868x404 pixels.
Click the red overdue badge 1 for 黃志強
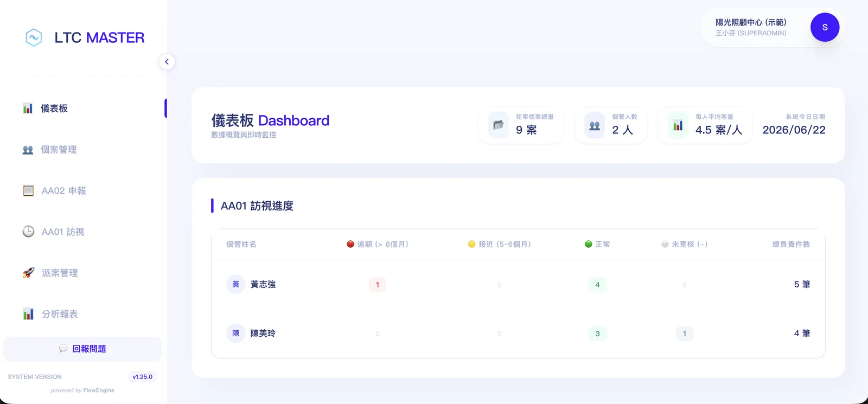click(x=378, y=285)
